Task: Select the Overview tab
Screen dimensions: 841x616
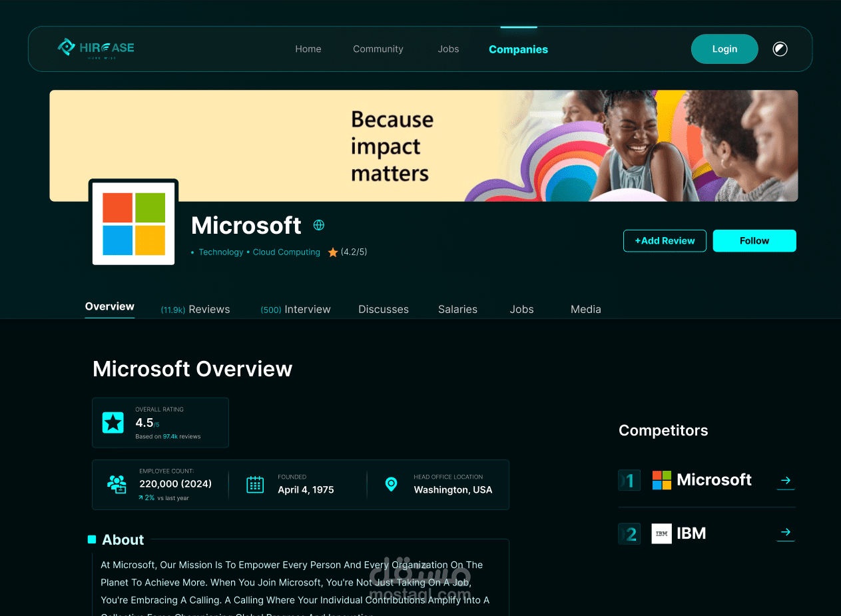Action: tap(110, 307)
